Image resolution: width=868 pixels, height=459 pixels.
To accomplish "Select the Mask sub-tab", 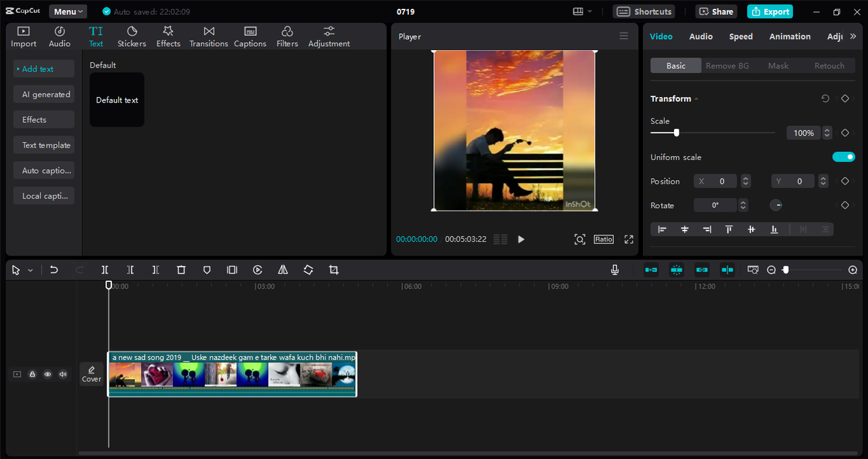I will pyautogui.click(x=778, y=66).
